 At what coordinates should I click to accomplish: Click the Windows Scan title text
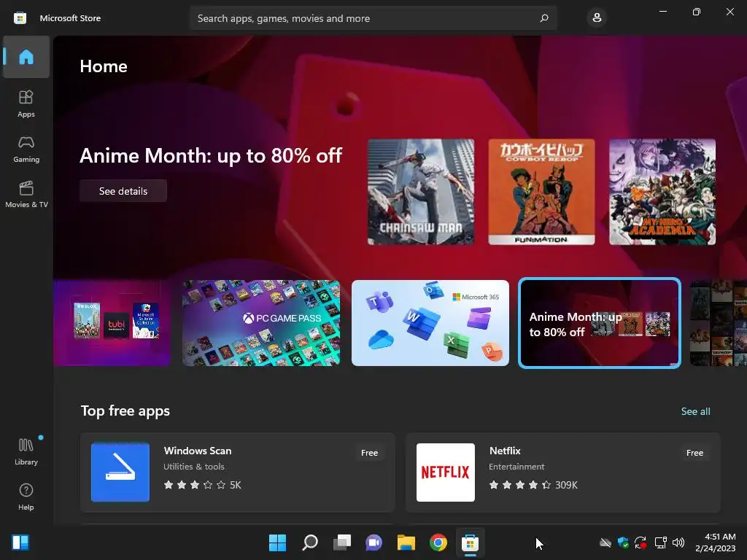click(x=198, y=451)
